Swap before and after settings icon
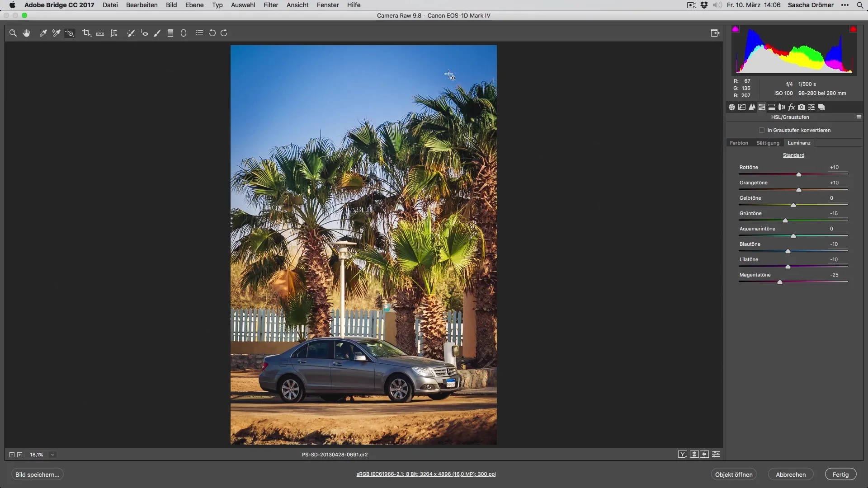 [x=694, y=454]
